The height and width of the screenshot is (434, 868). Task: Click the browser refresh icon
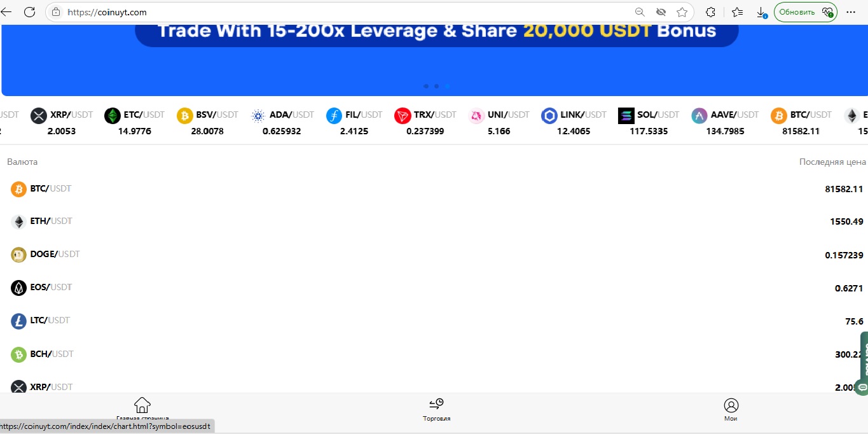(x=29, y=12)
